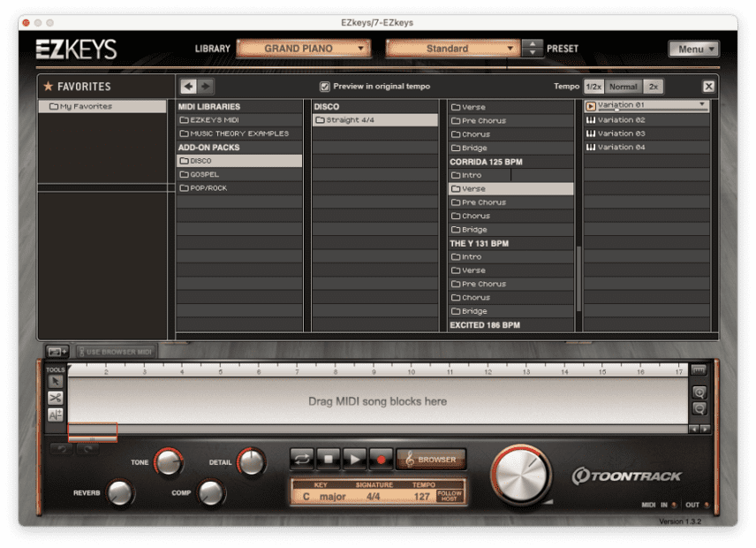The image size is (756, 548).
Task: Set tempo to 2x
Action: click(654, 87)
